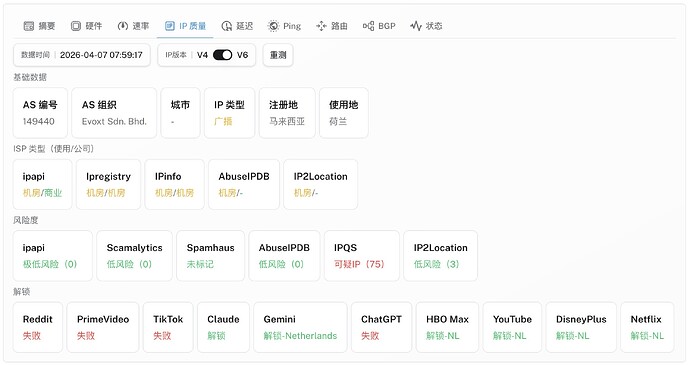
Task: Click the AS 编号 149440 card
Action: pyautogui.click(x=40, y=113)
